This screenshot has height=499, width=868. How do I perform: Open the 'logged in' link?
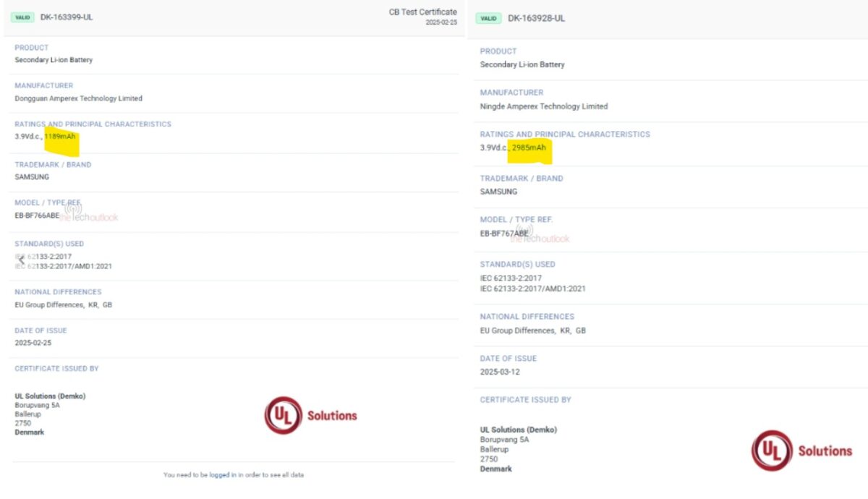coord(223,475)
